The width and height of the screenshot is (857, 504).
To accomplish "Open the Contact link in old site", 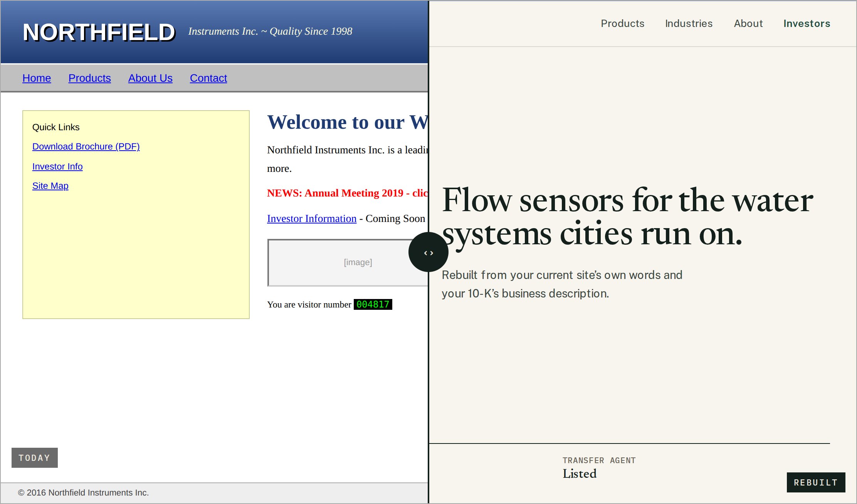I will 208,78.
